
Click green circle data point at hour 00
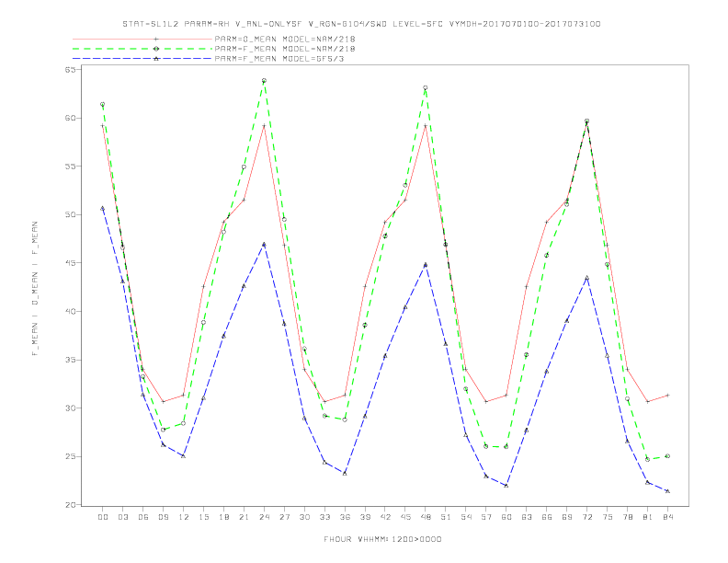coord(103,105)
